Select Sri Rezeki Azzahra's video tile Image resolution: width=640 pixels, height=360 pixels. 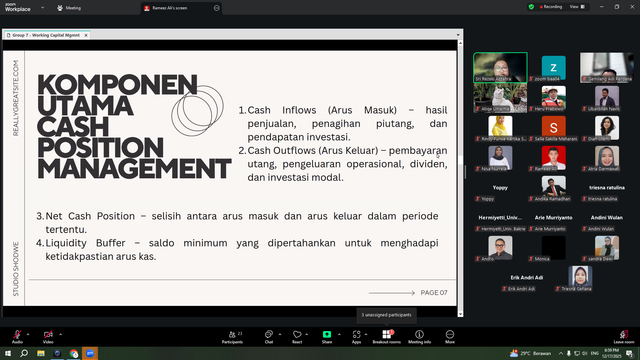(500, 67)
